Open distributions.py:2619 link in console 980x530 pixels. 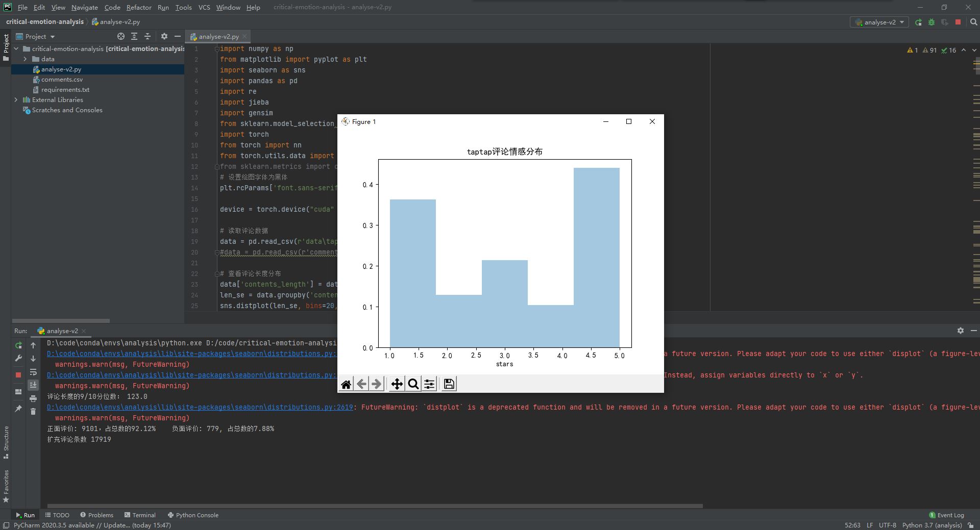(x=200, y=407)
